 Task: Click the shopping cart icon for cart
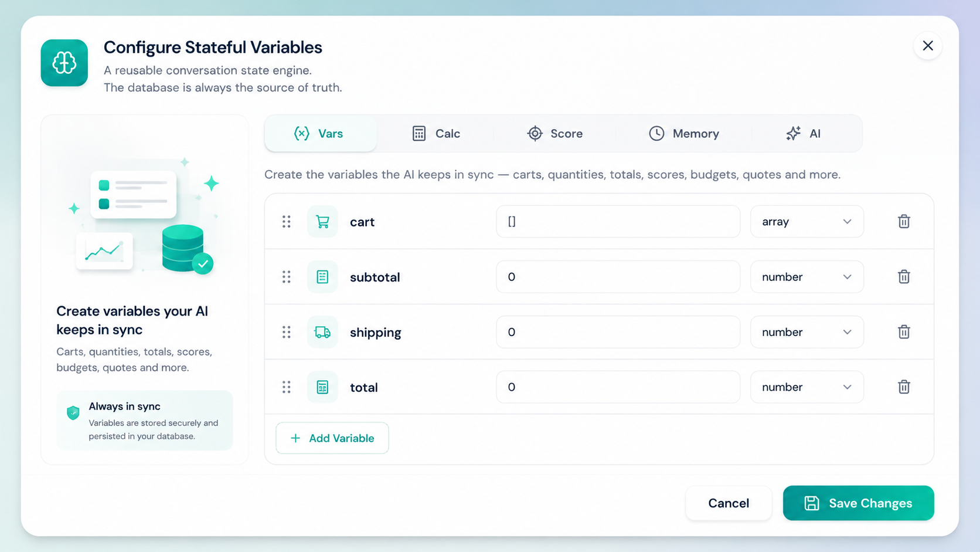pyautogui.click(x=322, y=222)
